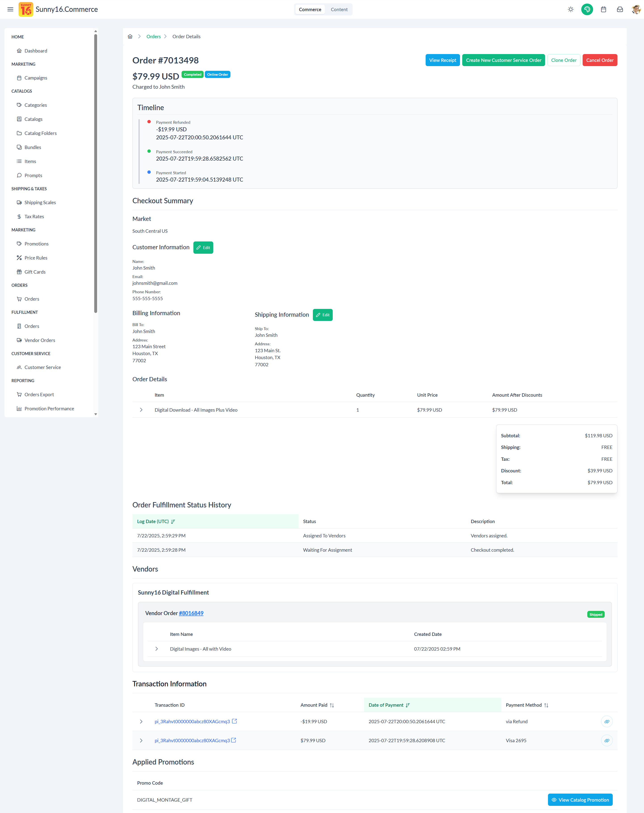Click View Receipt button
Viewport: 644px width, 813px height.
pos(442,60)
